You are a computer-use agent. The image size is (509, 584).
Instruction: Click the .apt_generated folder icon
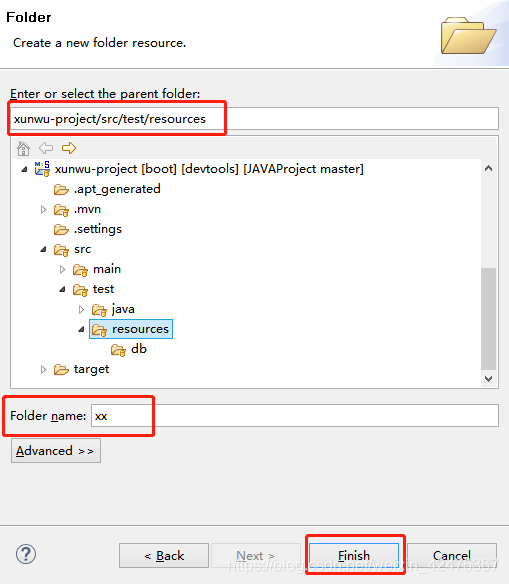[61, 190]
